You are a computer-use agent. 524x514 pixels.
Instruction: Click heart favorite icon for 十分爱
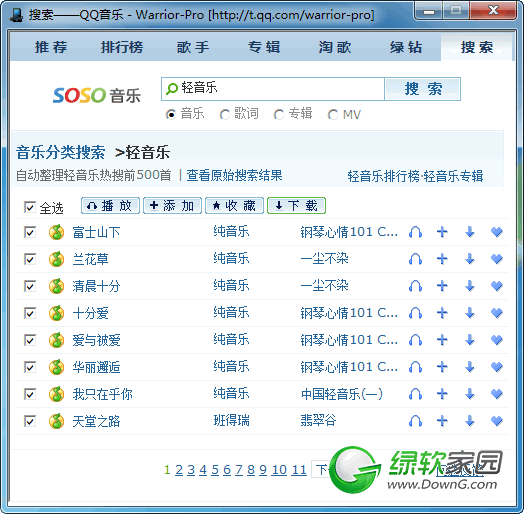coord(497,313)
